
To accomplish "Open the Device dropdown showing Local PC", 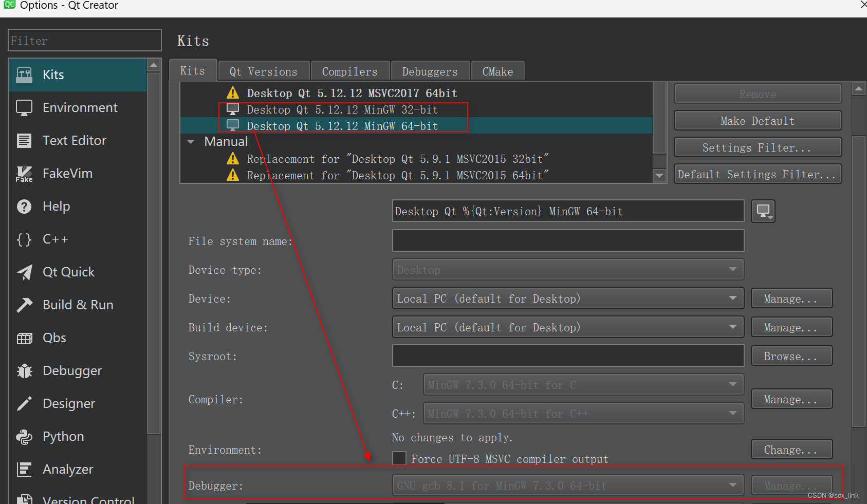I will point(568,298).
